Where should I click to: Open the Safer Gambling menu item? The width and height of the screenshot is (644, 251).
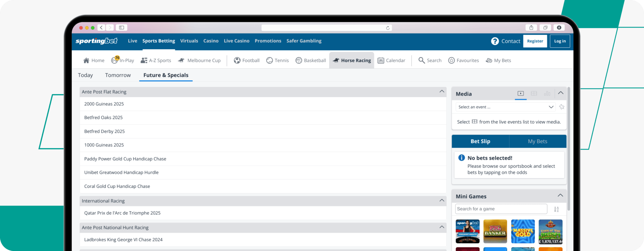[304, 41]
